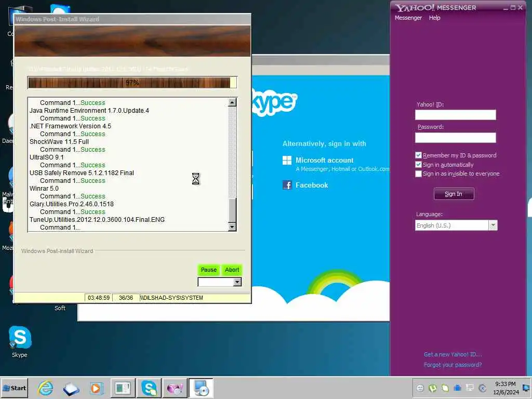The image size is (532, 399).
Task: Enable Sign in as invisible to everyone
Action: coord(418,174)
